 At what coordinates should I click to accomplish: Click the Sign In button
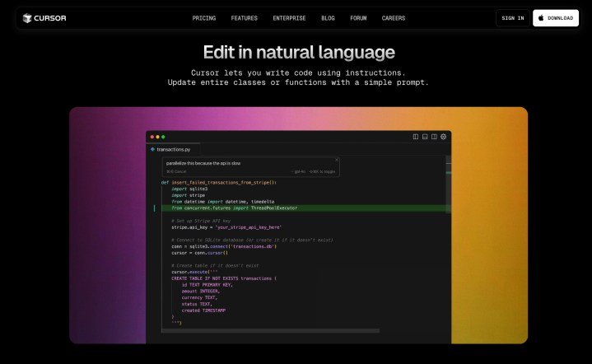click(513, 18)
